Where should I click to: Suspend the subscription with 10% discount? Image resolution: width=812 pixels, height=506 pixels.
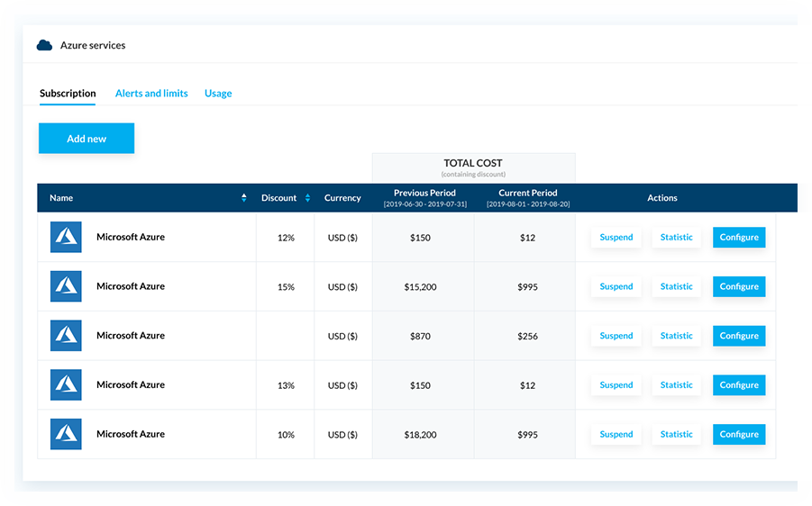(x=616, y=434)
